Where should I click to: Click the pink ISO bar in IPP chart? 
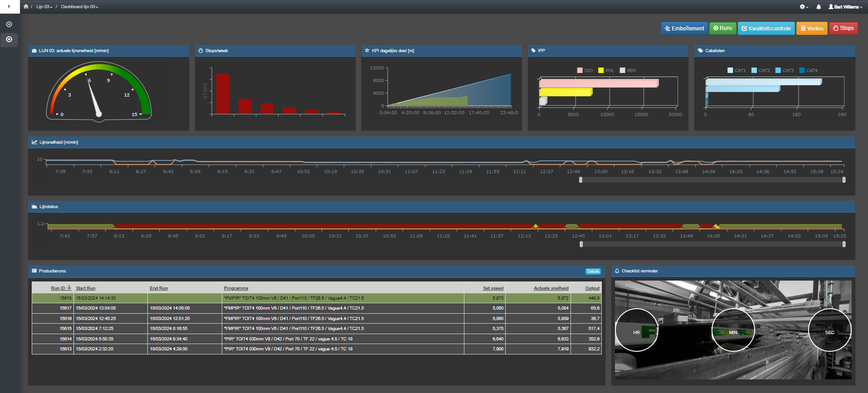pyautogui.click(x=599, y=83)
